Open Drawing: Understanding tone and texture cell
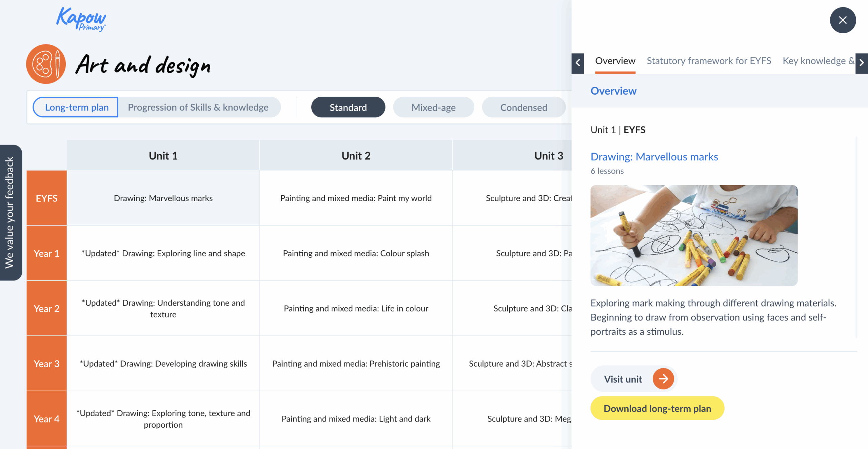Viewport: 868px width, 449px height. coord(163,309)
